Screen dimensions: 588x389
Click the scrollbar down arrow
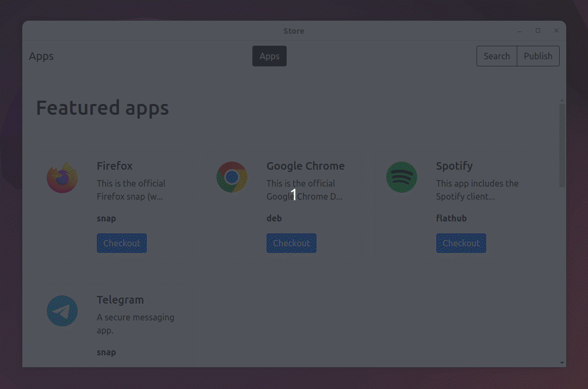[562, 362]
